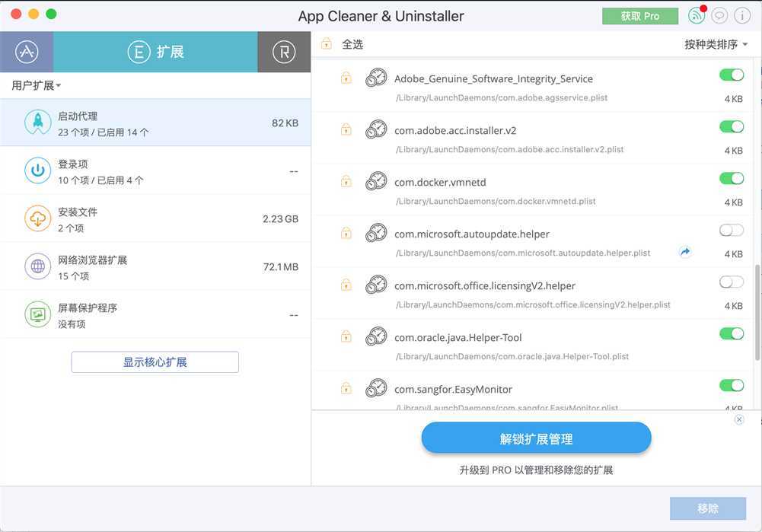This screenshot has width=762, height=532.
Task: Click daemon gear icon for com.microsoft.autoupdate.helper
Action: pyautogui.click(x=376, y=233)
